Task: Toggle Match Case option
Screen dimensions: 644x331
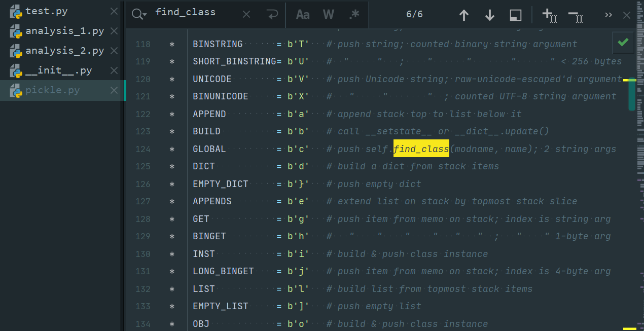Action: [303, 15]
